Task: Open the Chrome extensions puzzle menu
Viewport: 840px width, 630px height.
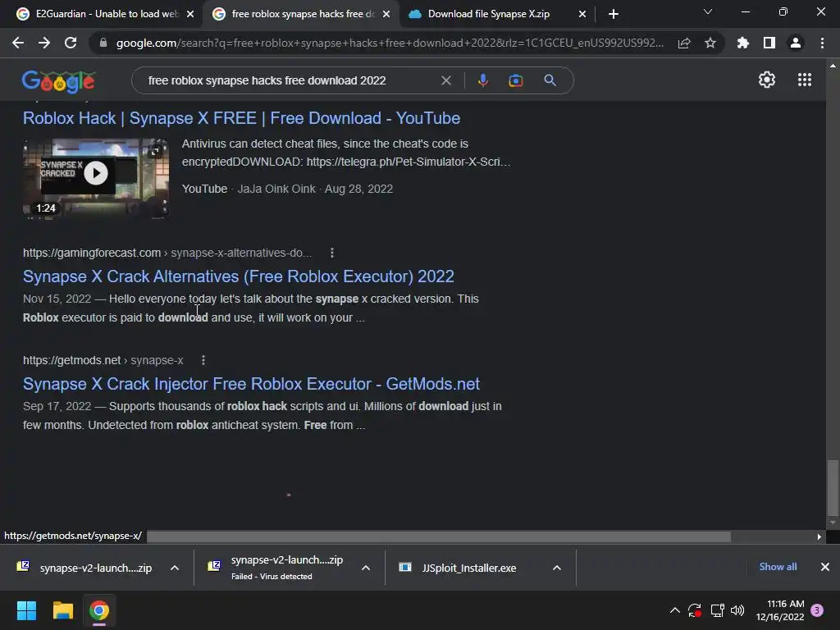Action: click(x=742, y=43)
